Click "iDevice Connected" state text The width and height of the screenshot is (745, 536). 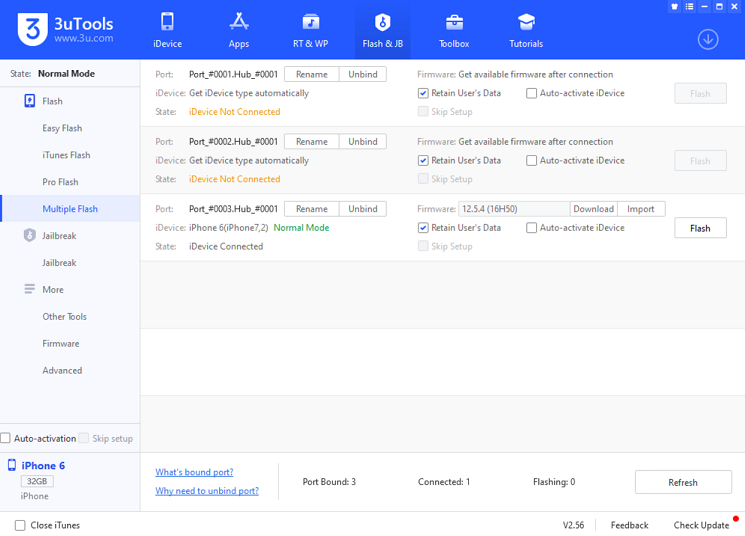click(226, 246)
